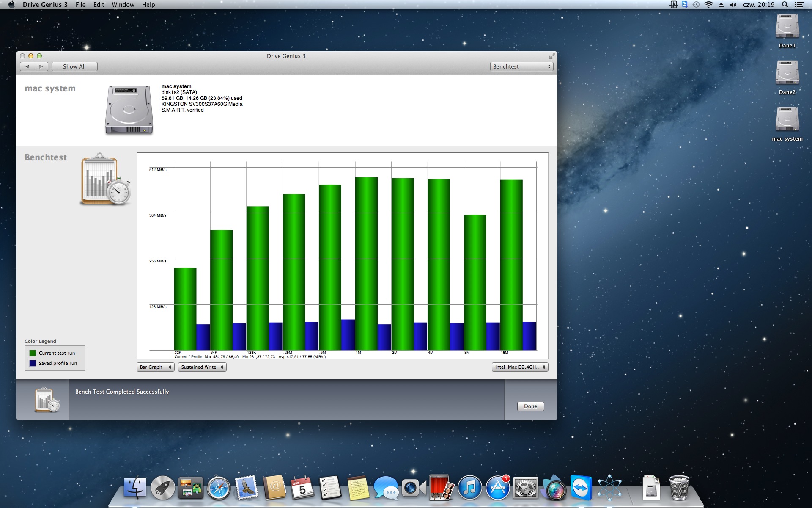Open Spotlight search magnifier
812x508 pixels.
[785, 5]
